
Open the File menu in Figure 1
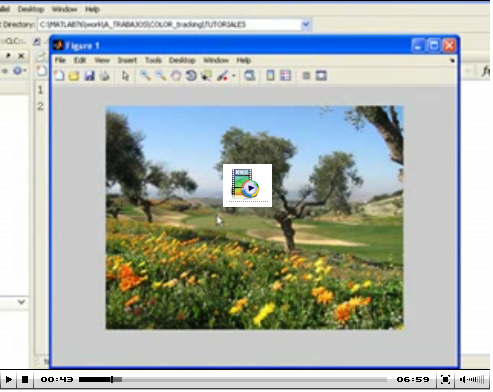click(x=60, y=60)
